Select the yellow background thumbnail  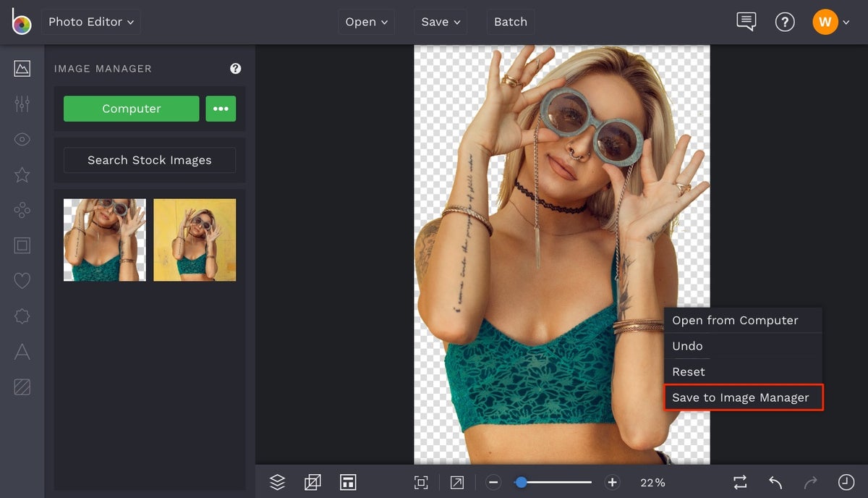[x=195, y=240]
